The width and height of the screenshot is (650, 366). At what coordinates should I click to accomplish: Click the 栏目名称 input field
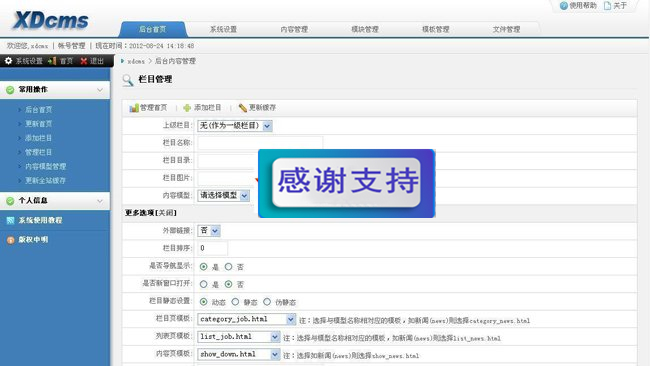(x=260, y=143)
